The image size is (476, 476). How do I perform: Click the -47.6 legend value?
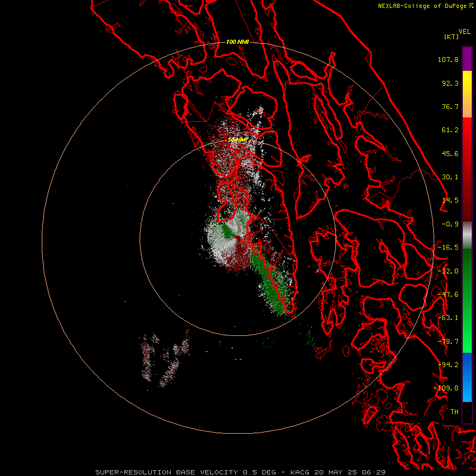point(448,295)
